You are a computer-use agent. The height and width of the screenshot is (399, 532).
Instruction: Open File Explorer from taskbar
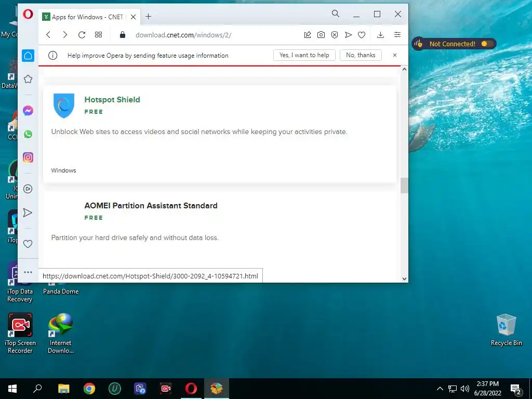[63, 389]
